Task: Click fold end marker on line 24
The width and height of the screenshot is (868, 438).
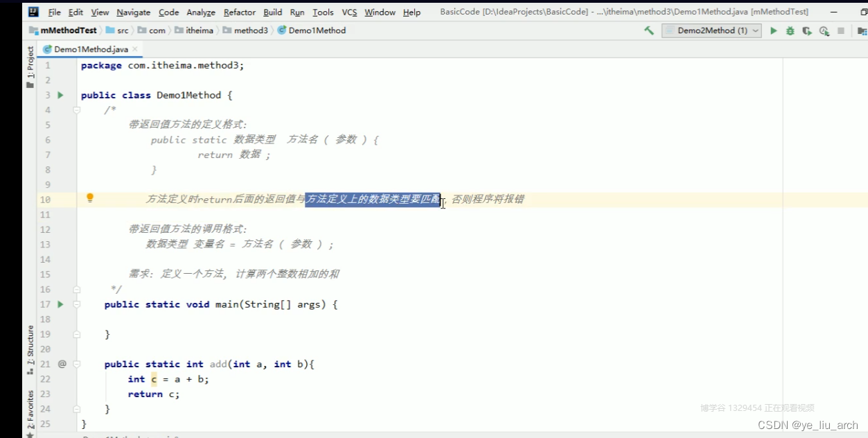Action: 77,409
